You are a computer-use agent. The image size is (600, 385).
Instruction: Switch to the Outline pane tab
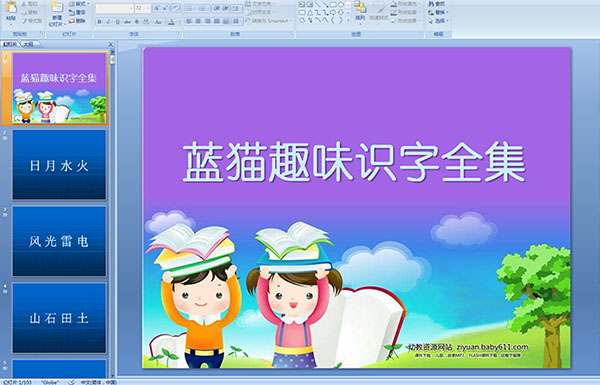click(29, 44)
